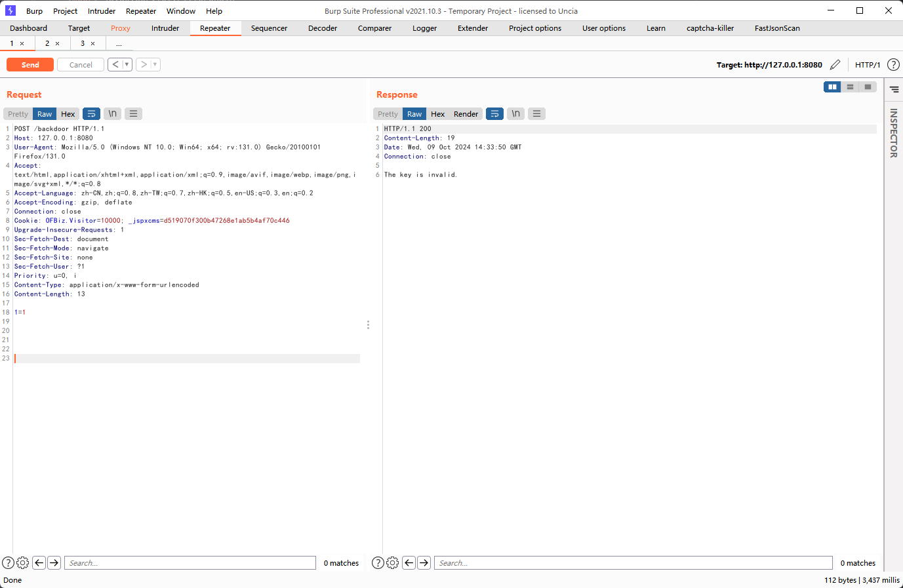The image size is (903, 588).
Task: Open the Intruder menu
Action: click(x=102, y=11)
